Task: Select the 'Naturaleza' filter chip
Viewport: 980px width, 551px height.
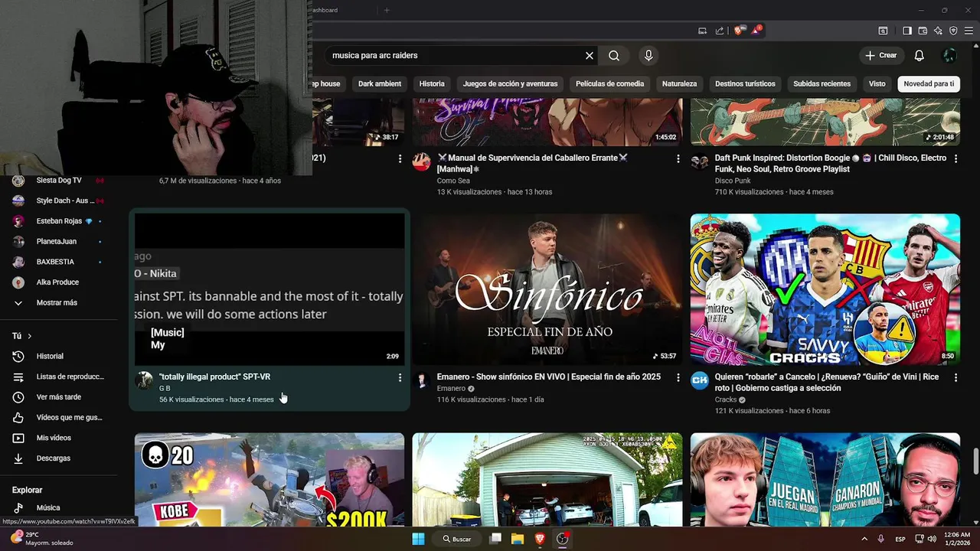Action: click(x=679, y=83)
